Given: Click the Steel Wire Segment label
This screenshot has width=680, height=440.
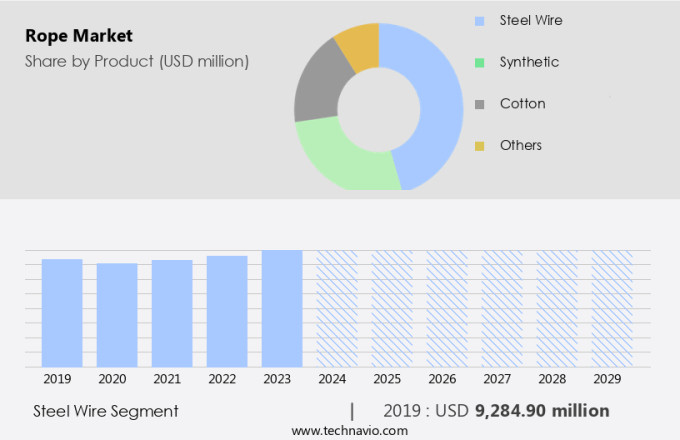Looking at the screenshot, I should pos(106,411).
